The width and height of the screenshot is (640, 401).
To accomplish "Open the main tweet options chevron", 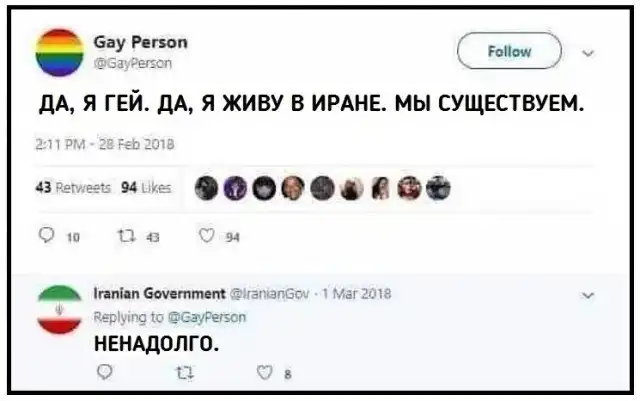I will (x=588, y=53).
